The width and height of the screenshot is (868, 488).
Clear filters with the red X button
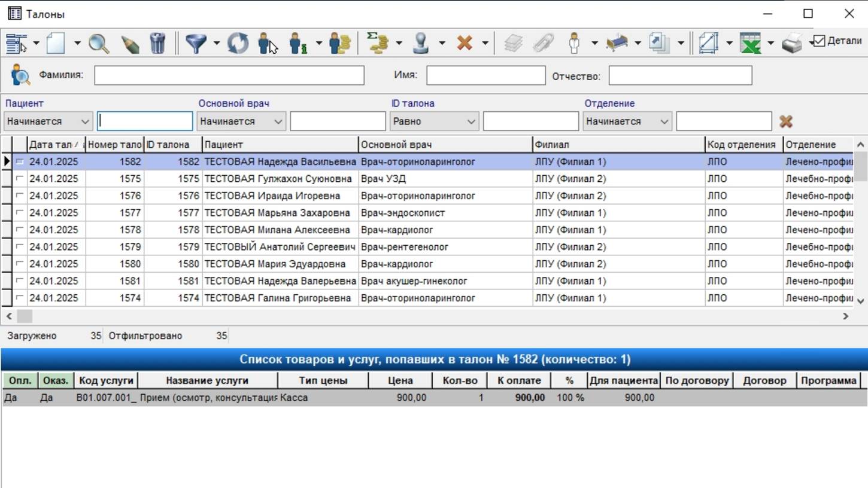click(x=786, y=121)
